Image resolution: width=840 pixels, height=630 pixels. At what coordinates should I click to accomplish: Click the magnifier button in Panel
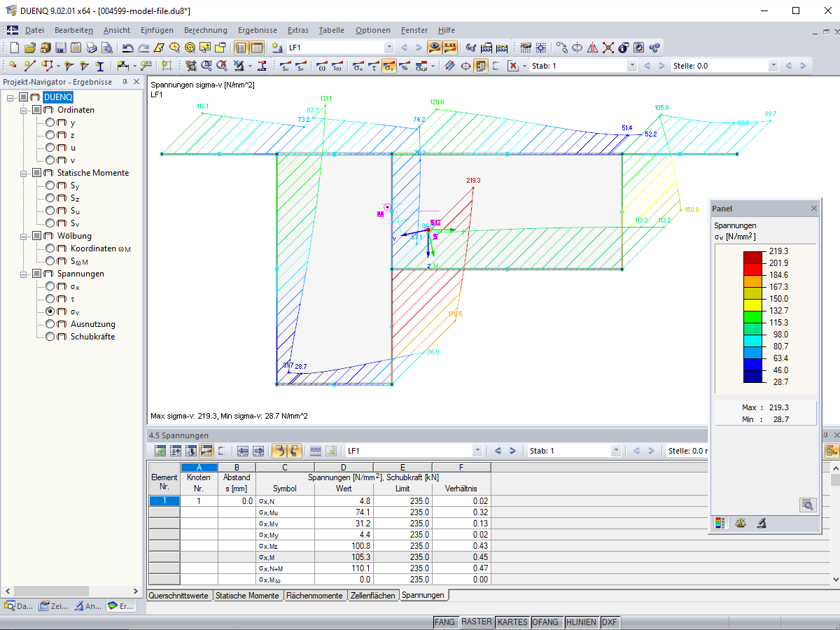pos(808,505)
